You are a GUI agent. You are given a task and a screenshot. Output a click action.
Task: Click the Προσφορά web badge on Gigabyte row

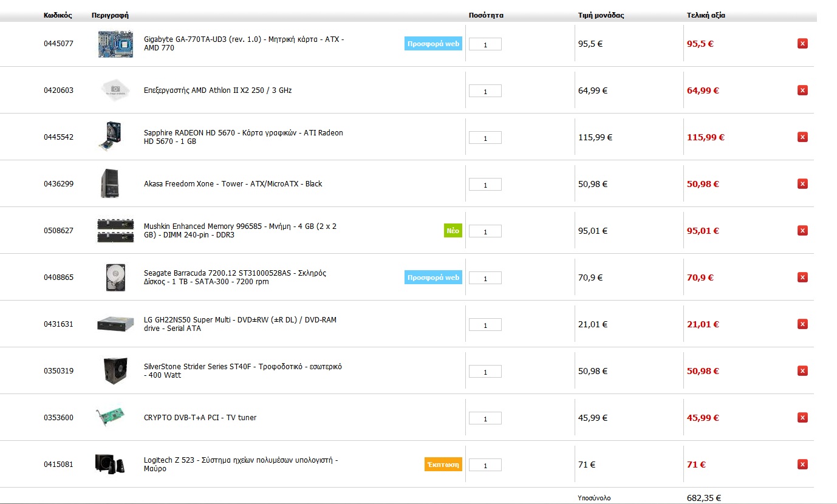click(433, 43)
